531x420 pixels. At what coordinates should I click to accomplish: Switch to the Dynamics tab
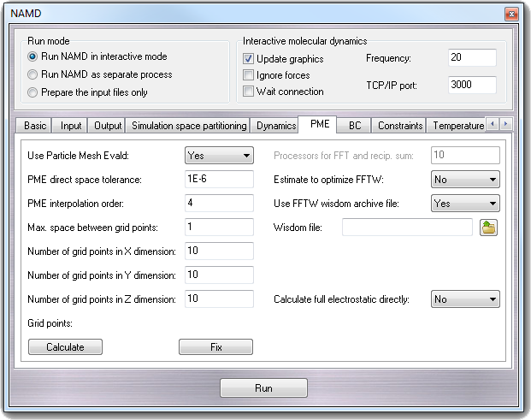pyautogui.click(x=275, y=126)
